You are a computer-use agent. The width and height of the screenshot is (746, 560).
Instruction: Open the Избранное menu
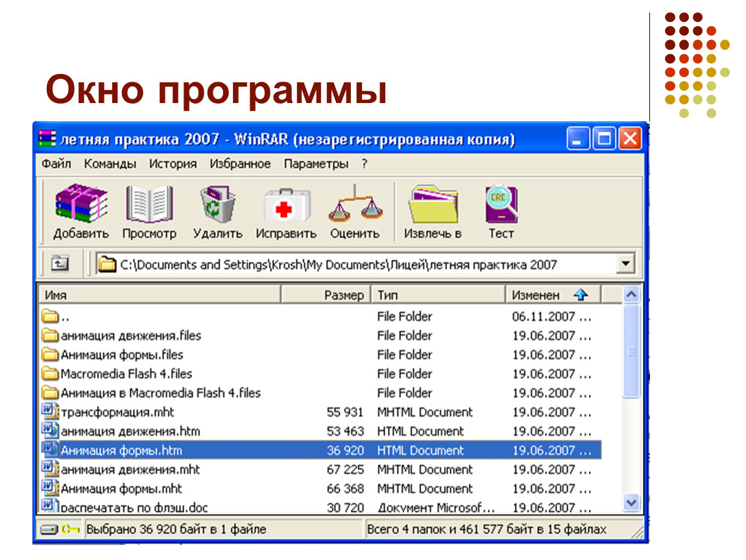click(240, 163)
